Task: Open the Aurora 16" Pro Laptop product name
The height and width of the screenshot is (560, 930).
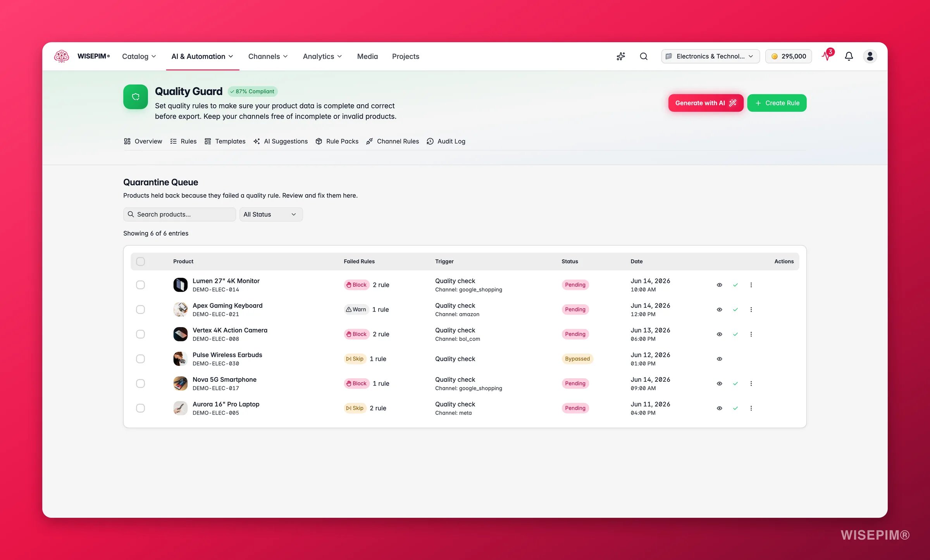Action: tap(226, 404)
